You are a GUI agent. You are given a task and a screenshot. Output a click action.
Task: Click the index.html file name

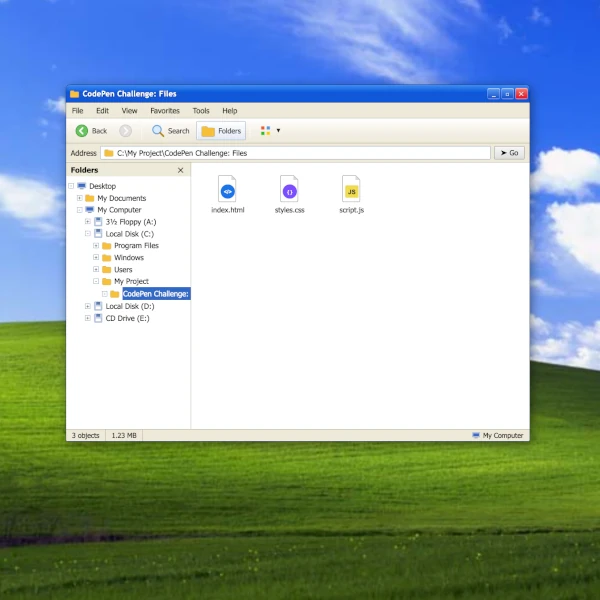pos(228,210)
